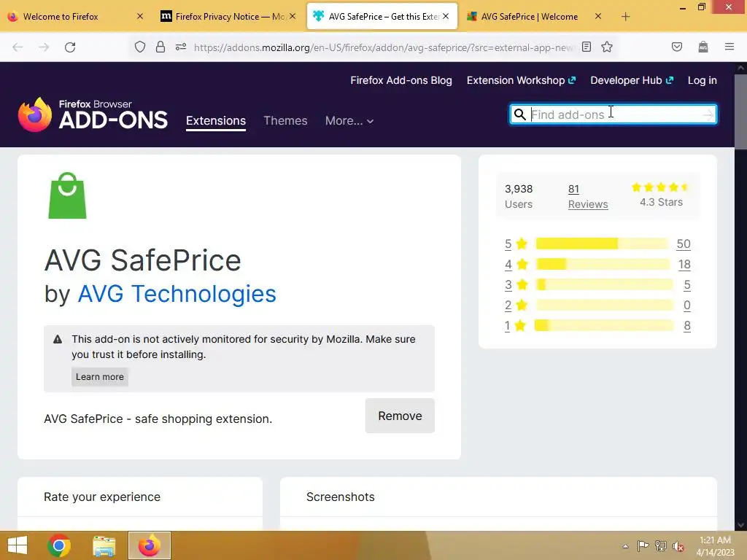This screenshot has width=747, height=560.
Task: Click the green shopping bag add-on icon
Action: pos(67,195)
